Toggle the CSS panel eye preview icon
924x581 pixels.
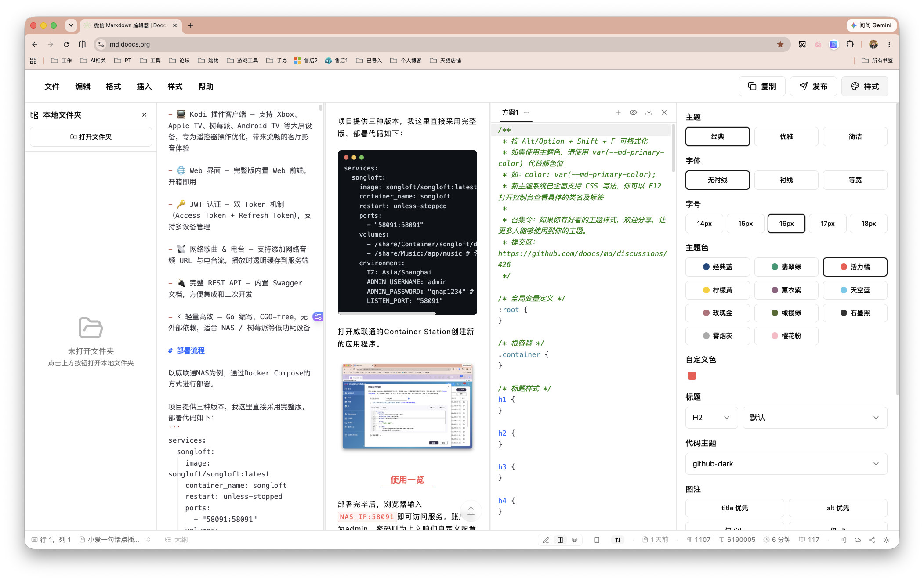[x=633, y=112]
